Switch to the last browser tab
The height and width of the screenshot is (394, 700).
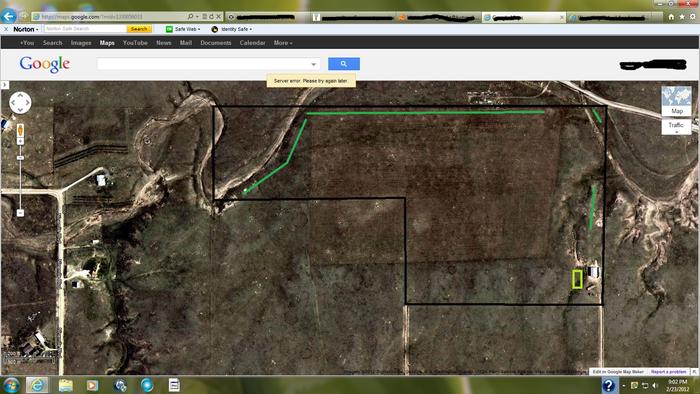coord(609,17)
